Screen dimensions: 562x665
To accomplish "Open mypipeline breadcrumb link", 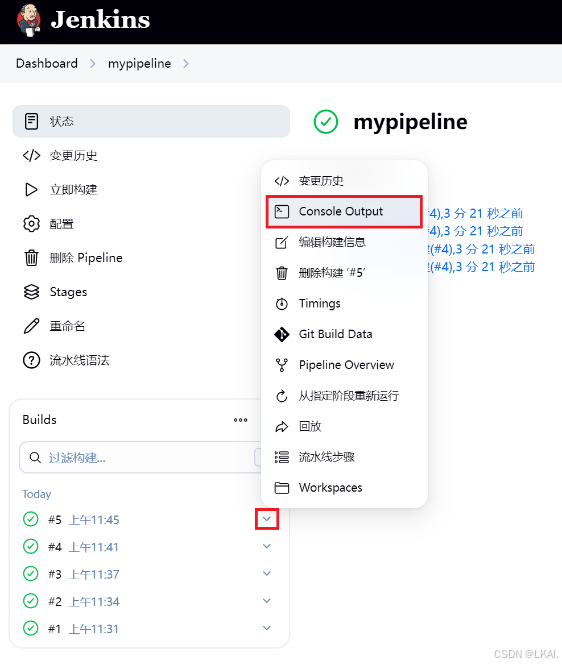I will [x=140, y=64].
